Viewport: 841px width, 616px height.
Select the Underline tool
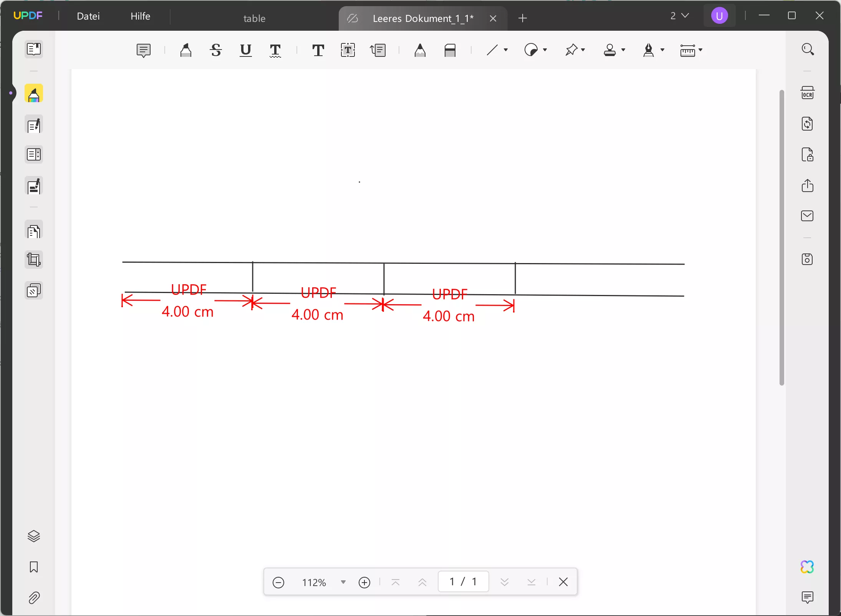(x=245, y=50)
